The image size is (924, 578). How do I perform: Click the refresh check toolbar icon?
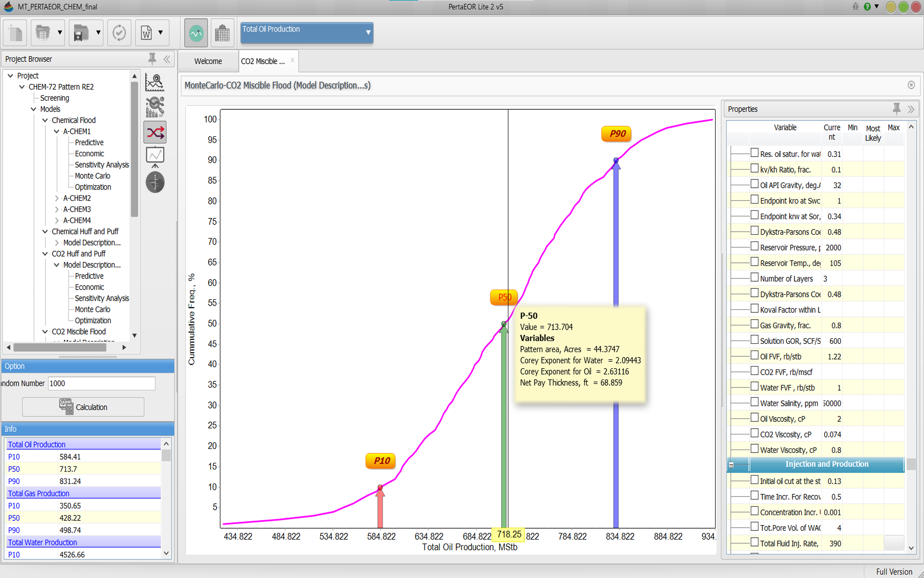pyautogui.click(x=119, y=33)
